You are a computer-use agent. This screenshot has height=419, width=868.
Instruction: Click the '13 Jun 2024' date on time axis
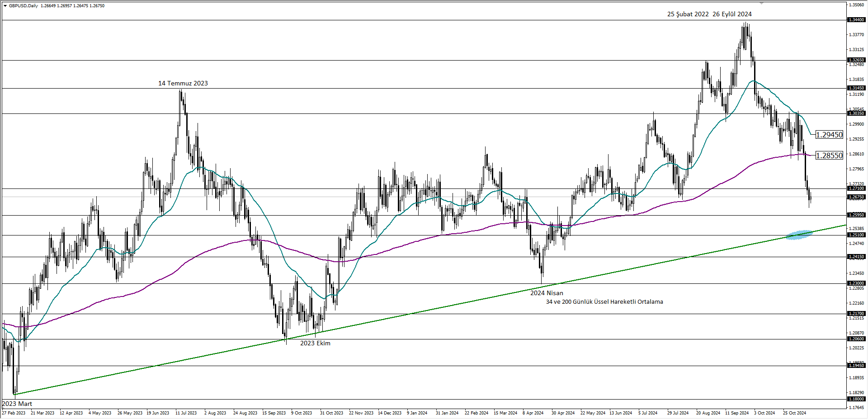tap(621, 413)
